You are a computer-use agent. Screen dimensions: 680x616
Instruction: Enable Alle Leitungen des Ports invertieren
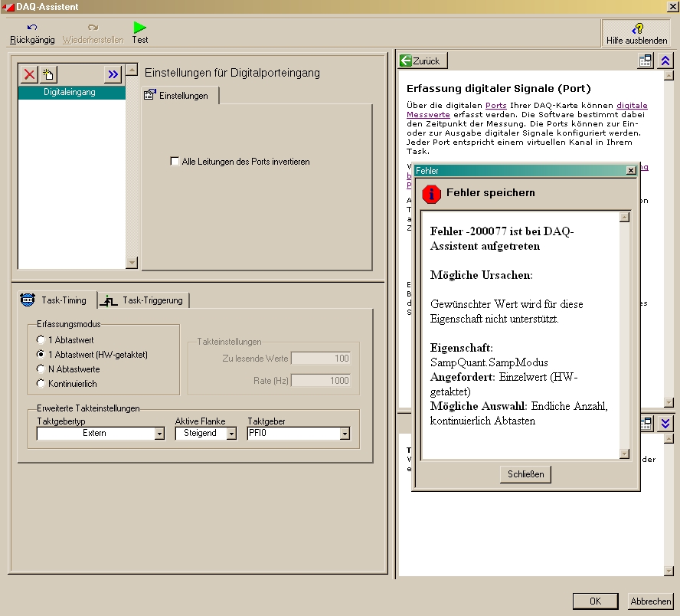click(x=175, y=162)
